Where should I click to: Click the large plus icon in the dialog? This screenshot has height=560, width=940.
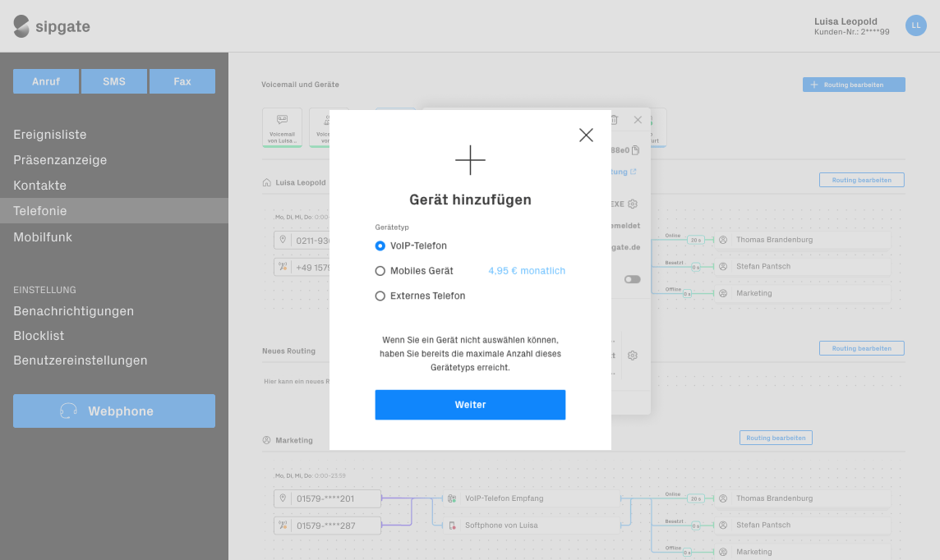pos(470,160)
